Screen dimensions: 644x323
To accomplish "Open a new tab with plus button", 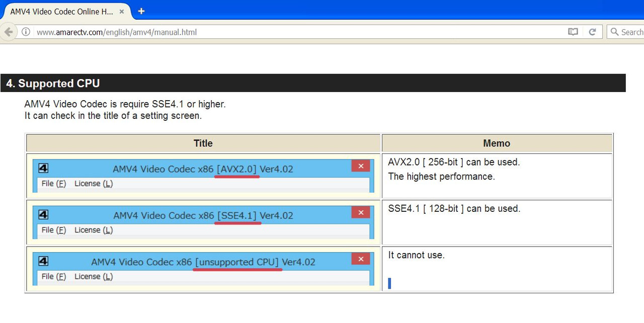I will 141,11.
